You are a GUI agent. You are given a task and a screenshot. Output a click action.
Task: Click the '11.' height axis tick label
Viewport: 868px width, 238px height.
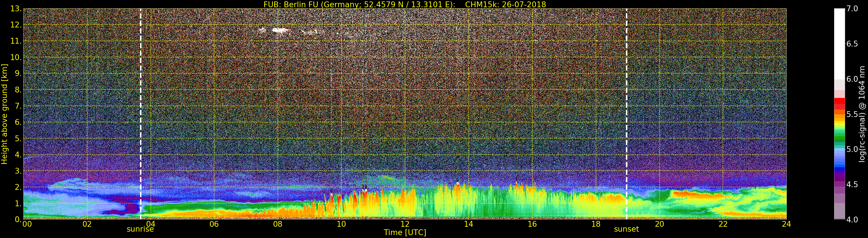(x=16, y=41)
